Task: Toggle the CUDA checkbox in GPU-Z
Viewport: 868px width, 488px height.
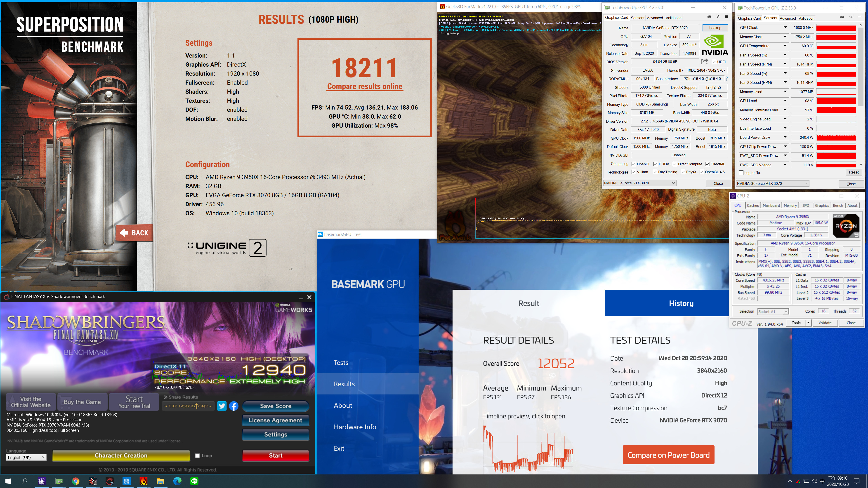Action: pyautogui.click(x=656, y=164)
